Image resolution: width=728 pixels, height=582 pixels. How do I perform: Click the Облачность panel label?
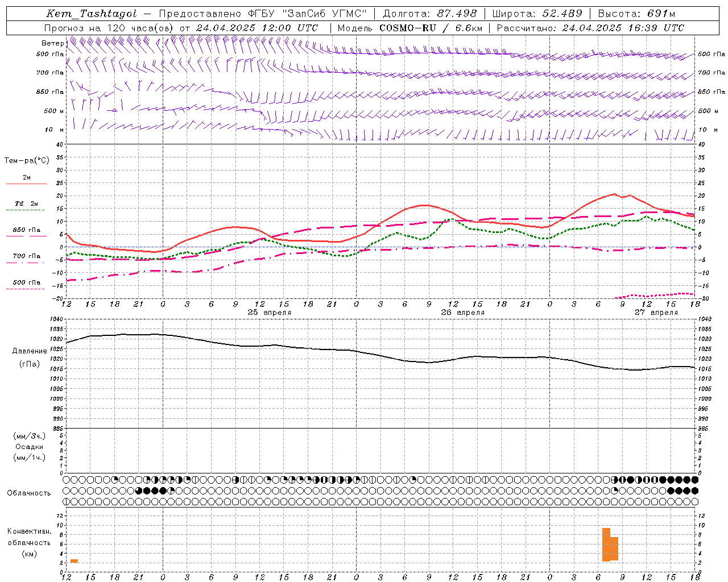click(x=29, y=493)
